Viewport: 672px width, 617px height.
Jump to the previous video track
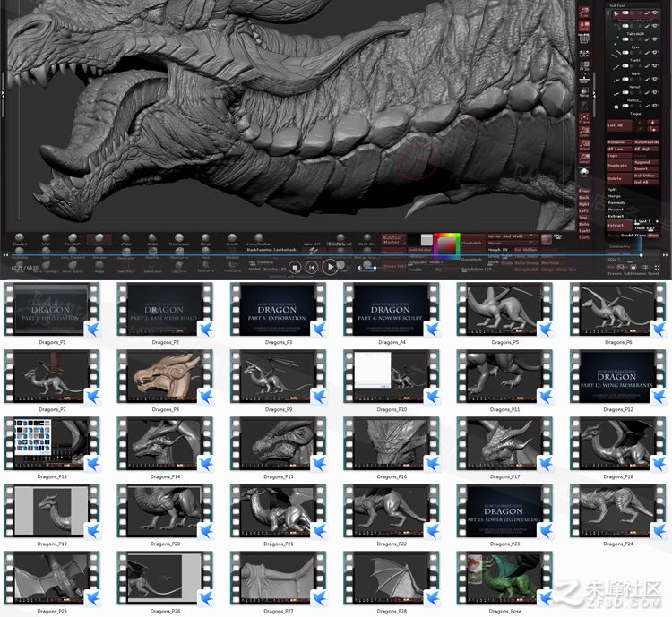pos(312,268)
